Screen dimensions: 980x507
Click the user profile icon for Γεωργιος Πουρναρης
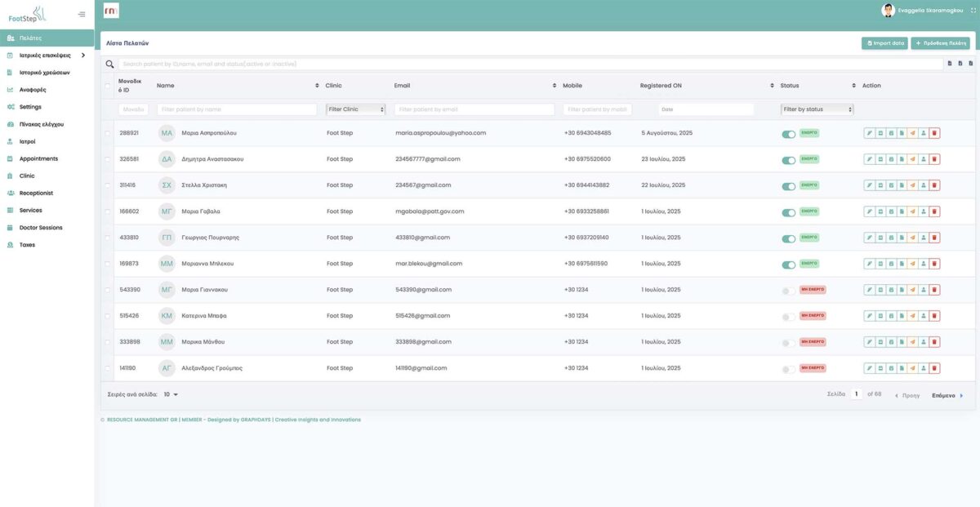point(924,238)
